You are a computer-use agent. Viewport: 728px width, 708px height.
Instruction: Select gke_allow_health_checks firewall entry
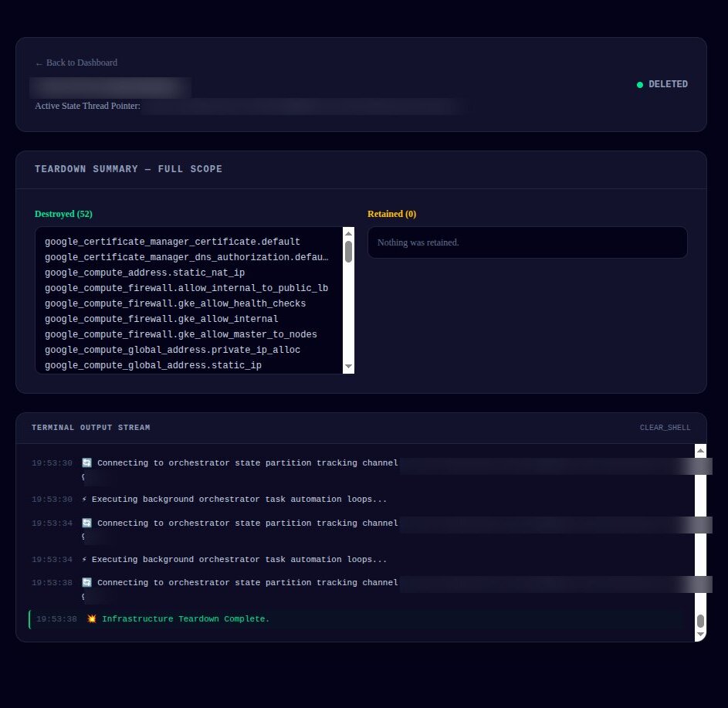click(x=175, y=303)
